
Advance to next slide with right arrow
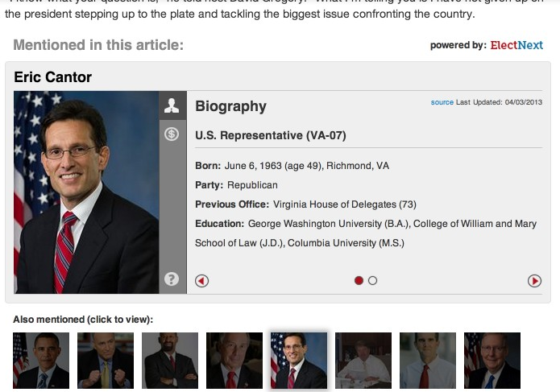coord(534,281)
